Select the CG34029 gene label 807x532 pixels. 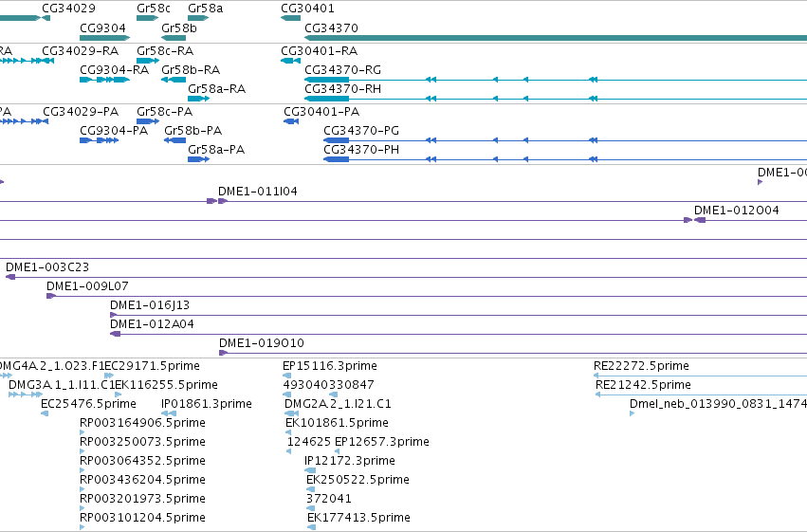[x=68, y=9]
